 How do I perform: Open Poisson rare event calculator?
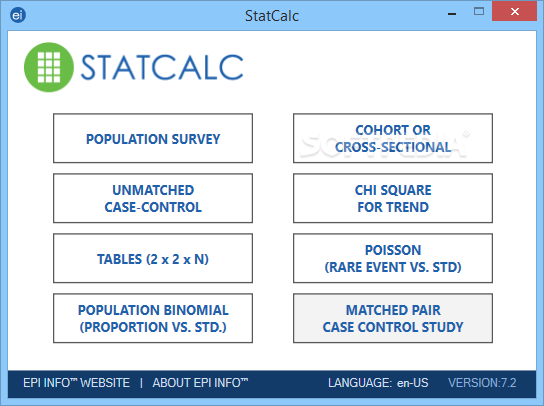[x=393, y=258]
